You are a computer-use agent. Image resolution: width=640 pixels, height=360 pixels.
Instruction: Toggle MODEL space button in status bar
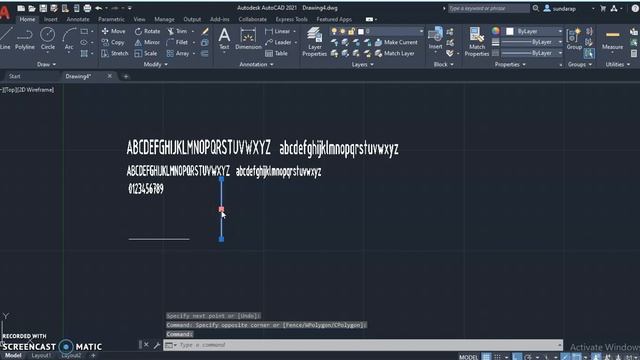[468, 357]
